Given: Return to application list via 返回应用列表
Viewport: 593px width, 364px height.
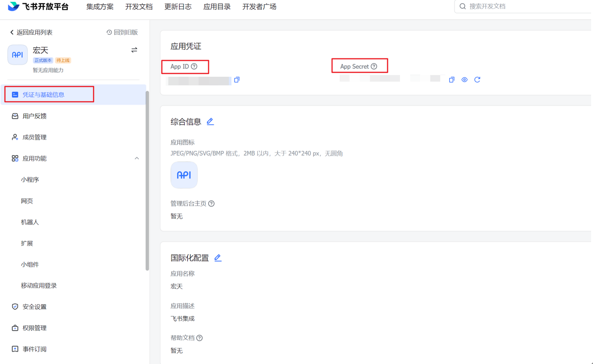Looking at the screenshot, I should (31, 32).
